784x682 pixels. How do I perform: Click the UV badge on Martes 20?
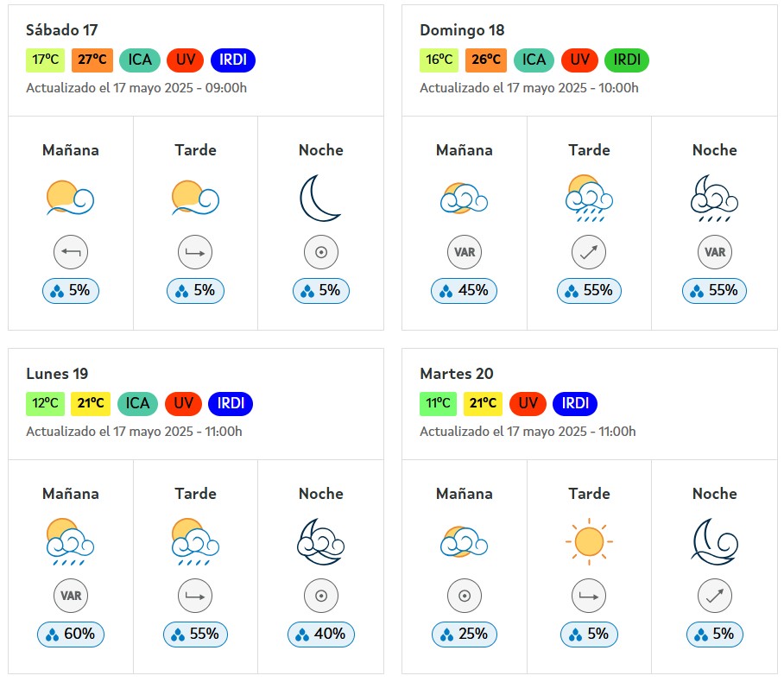pos(528,403)
